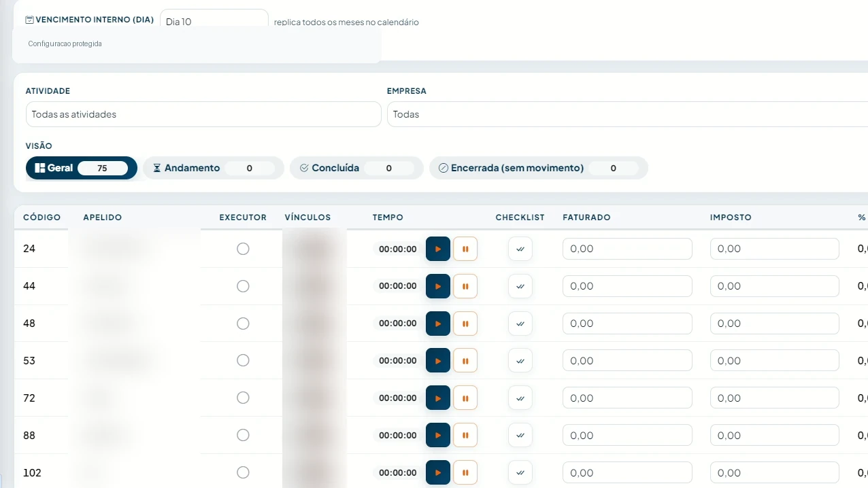Switch to the Geral view tab
This screenshot has height=488, width=868.
click(x=82, y=168)
